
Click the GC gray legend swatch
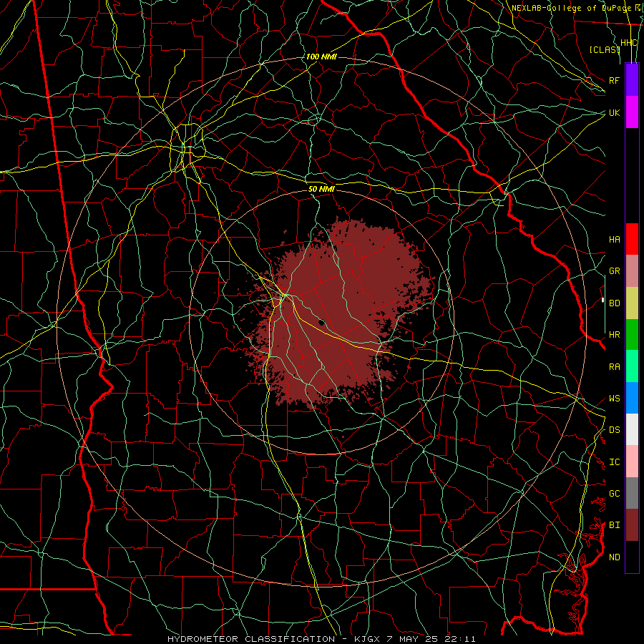tap(632, 493)
